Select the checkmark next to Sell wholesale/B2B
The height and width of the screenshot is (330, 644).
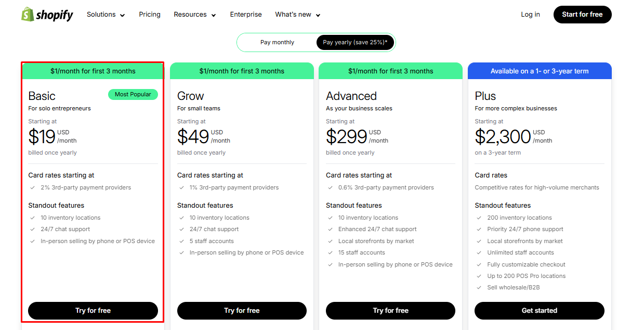[x=479, y=287]
